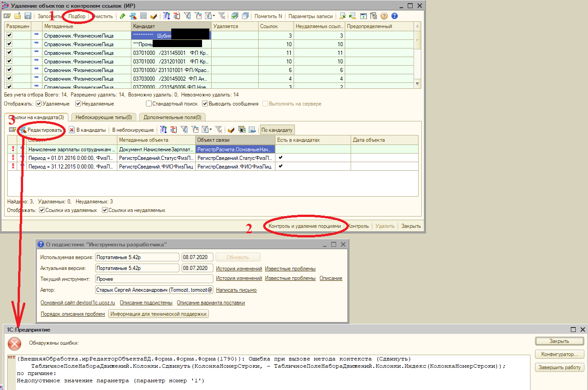This screenshot has width=588, height=390.
Task: Toggle the Разрешен checkbox in the ***Пронь row
Action: (x=9, y=44)
